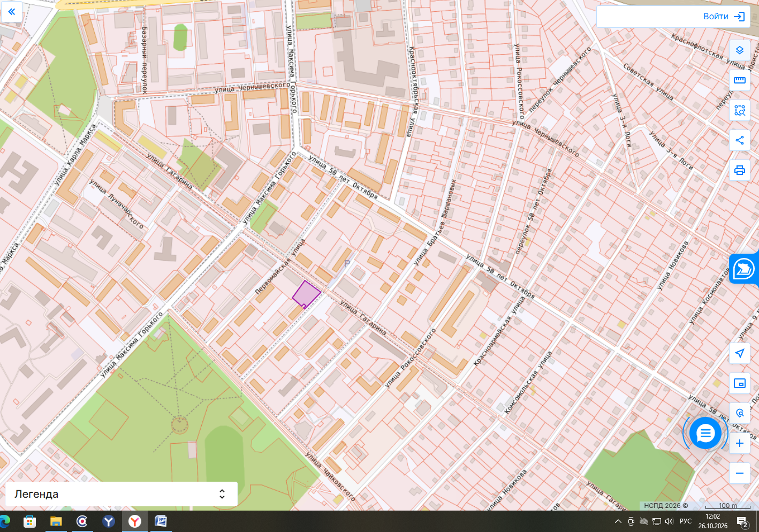This screenshot has height=532, width=759.
Task: Switch to Yandex Browser red icon in taskbar
Action: click(135, 521)
